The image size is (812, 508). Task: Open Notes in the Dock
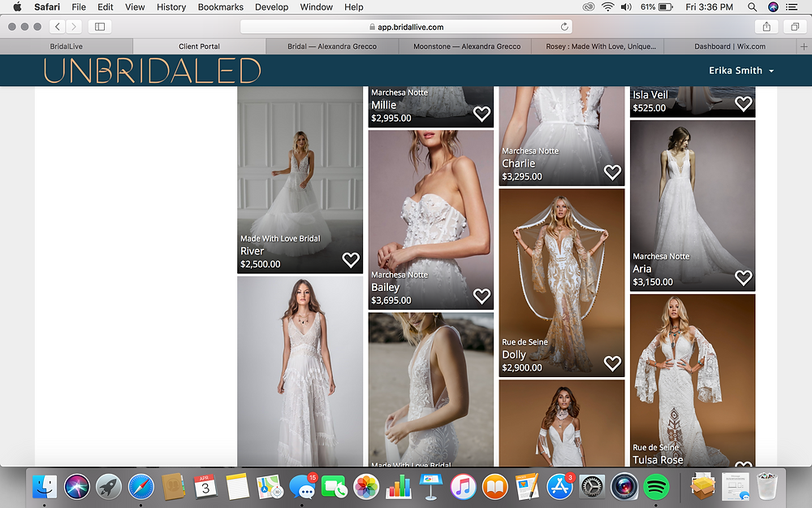coord(238,487)
